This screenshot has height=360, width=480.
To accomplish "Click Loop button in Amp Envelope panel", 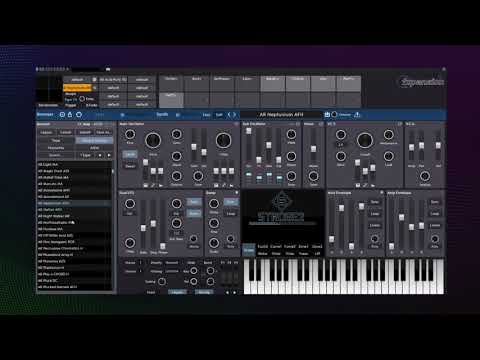I will [x=435, y=214].
